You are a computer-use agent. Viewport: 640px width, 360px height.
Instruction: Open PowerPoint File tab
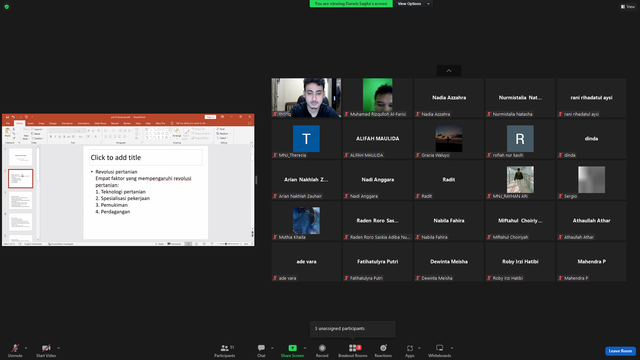(x=8, y=123)
